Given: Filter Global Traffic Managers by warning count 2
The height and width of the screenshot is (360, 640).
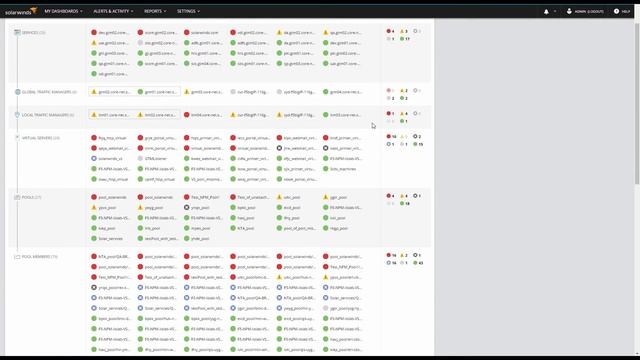Looking at the screenshot, I should pyautogui.click(x=404, y=91).
